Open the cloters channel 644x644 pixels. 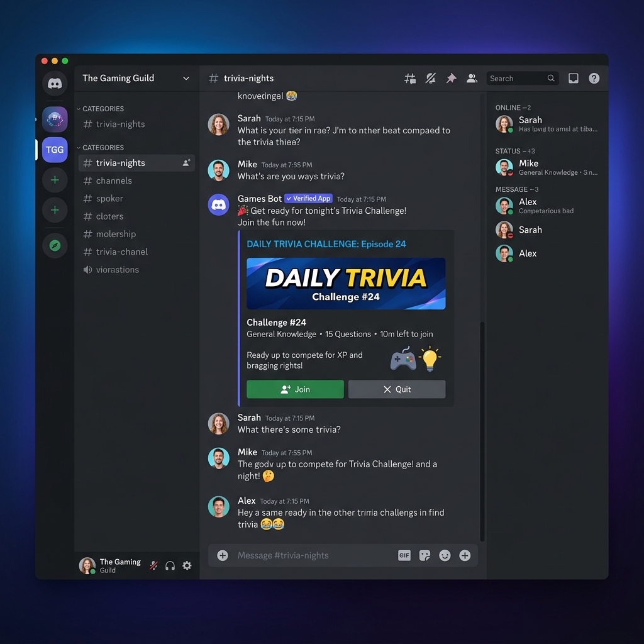[x=136, y=216]
